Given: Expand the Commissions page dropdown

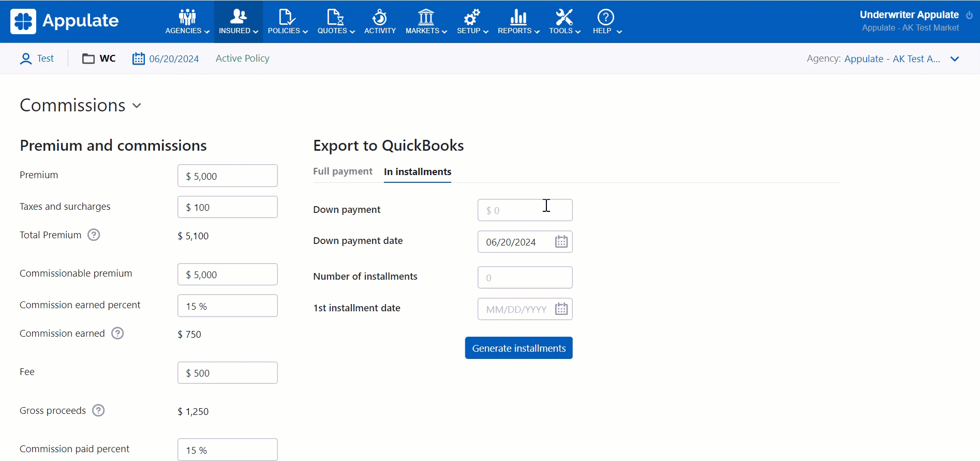Looking at the screenshot, I should pyautogui.click(x=137, y=106).
